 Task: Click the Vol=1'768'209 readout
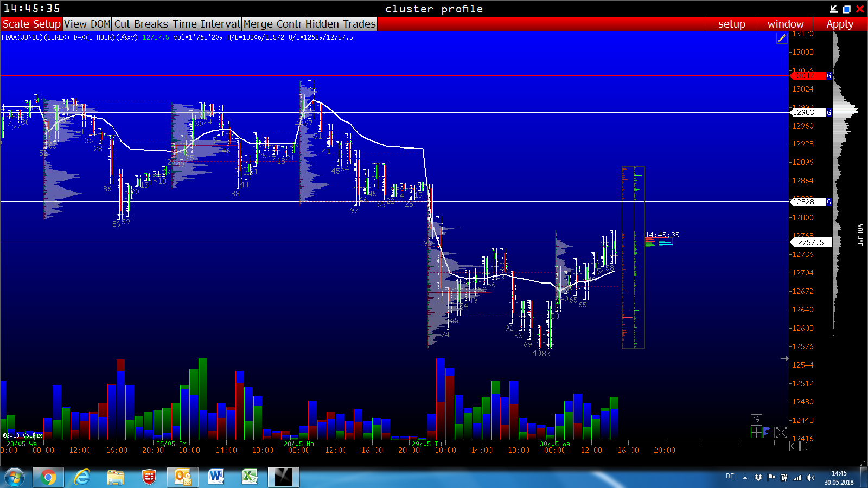coord(198,37)
